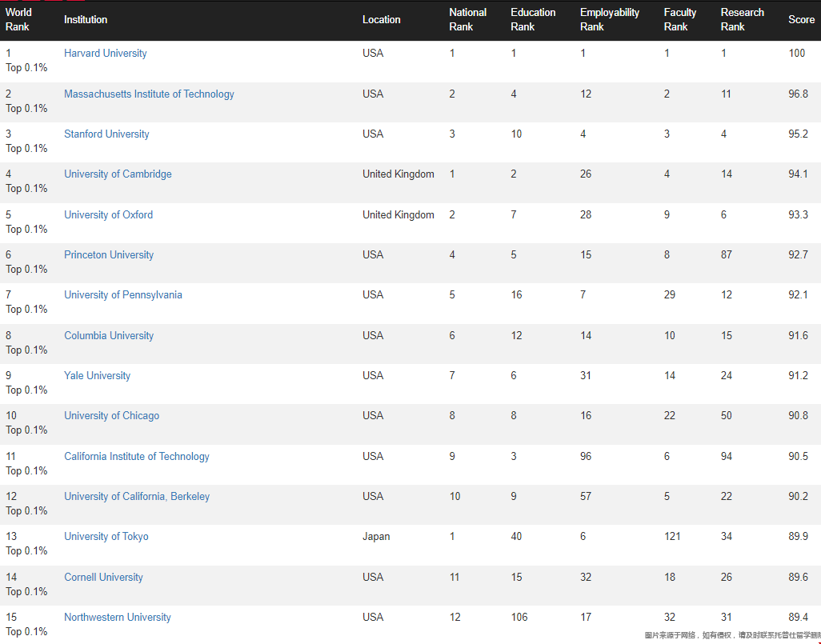This screenshot has width=821, height=644.
Task: Open the Harvard University link
Action: pyautogui.click(x=106, y=54)
